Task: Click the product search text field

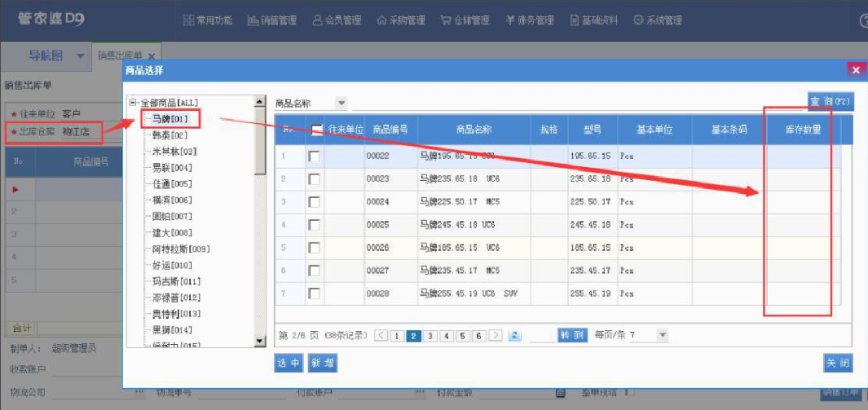Action: [577, 103]
